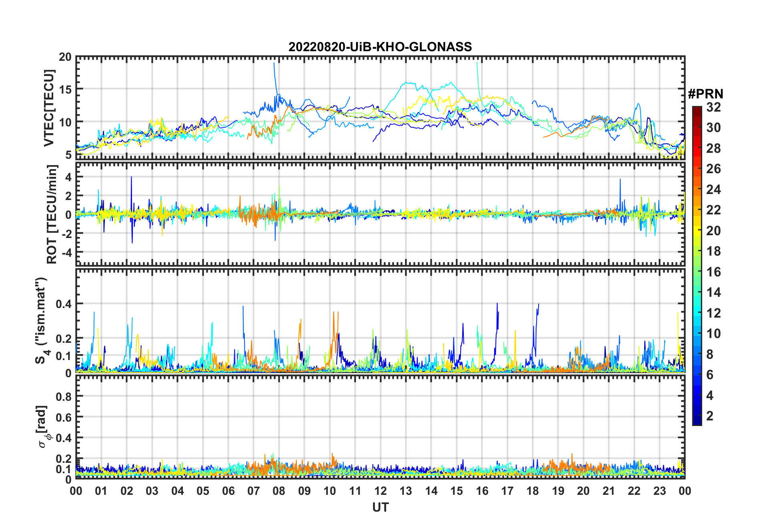Image resolution: width=761 pixels, height=532 pixels.
Task: Click the "4" tick on ROT y-axis
Action: [68, 177]
